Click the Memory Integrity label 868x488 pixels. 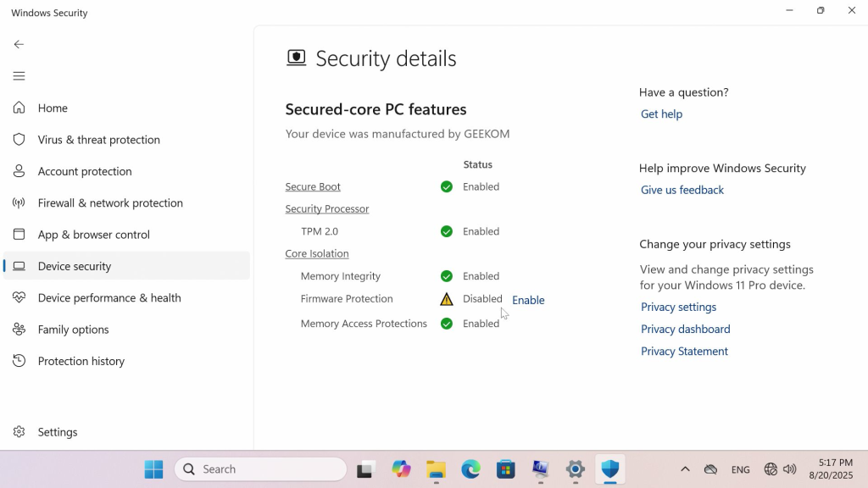pos(341,276)
